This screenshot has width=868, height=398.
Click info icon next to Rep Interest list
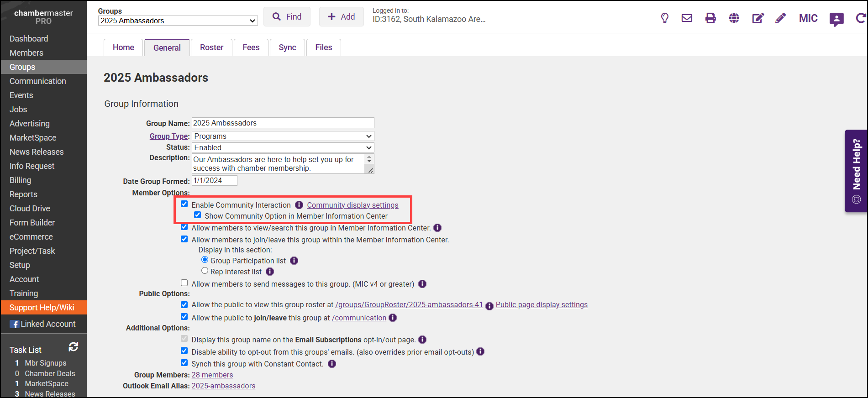[x=270, y=272]
